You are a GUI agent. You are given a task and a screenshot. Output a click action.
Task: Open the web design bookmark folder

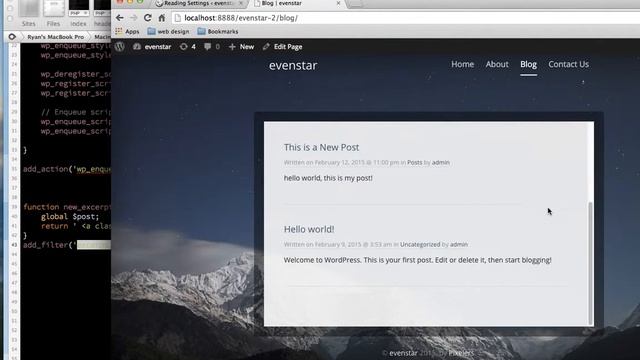click(168, 31)
